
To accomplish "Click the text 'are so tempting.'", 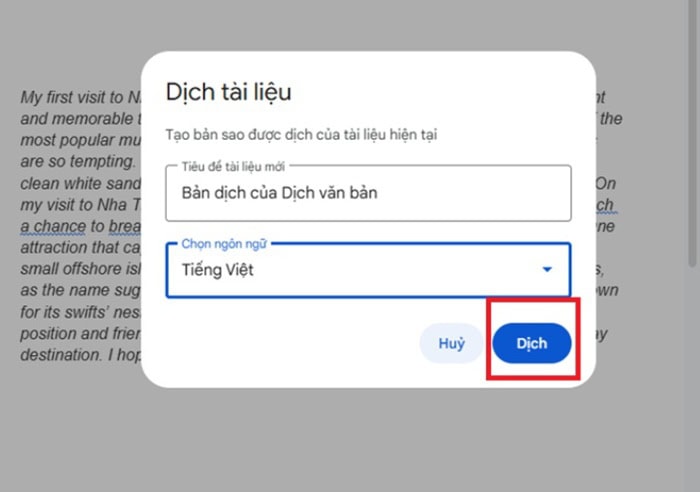I will (x=78, y=161).
